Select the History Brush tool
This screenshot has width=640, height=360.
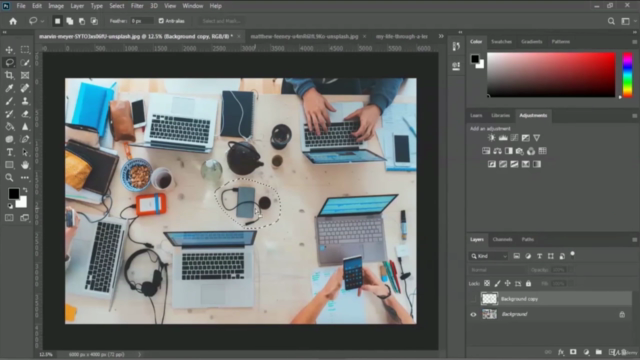9,114
